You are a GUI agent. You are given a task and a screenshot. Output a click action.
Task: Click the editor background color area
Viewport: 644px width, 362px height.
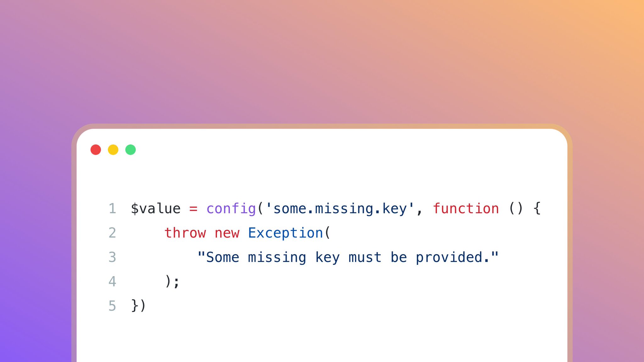click(x=322, y=177)
